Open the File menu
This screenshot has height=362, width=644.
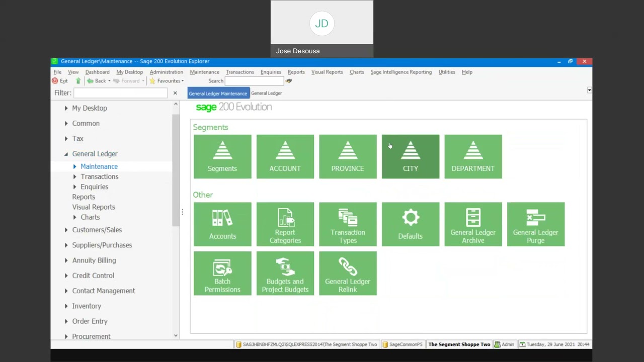[57, 72]
